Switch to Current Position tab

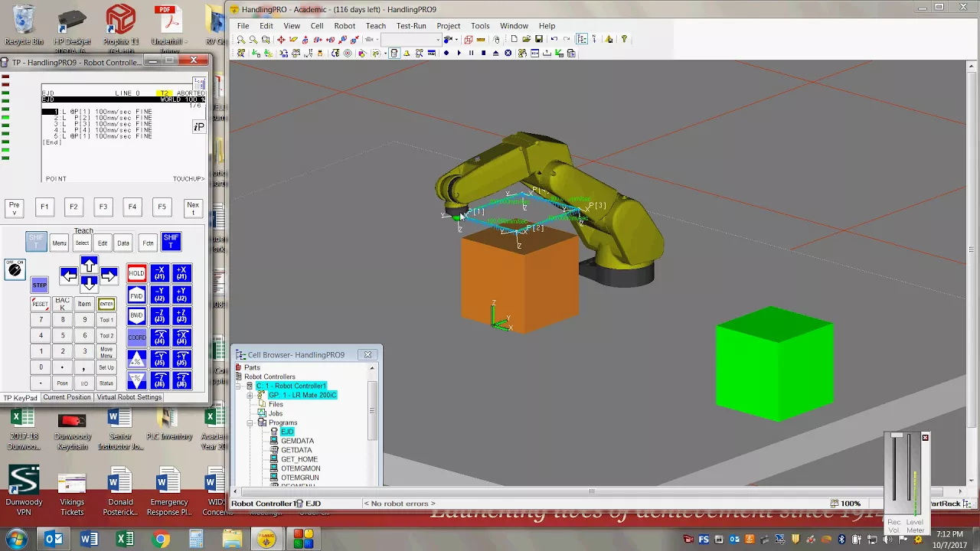point(67,397)
